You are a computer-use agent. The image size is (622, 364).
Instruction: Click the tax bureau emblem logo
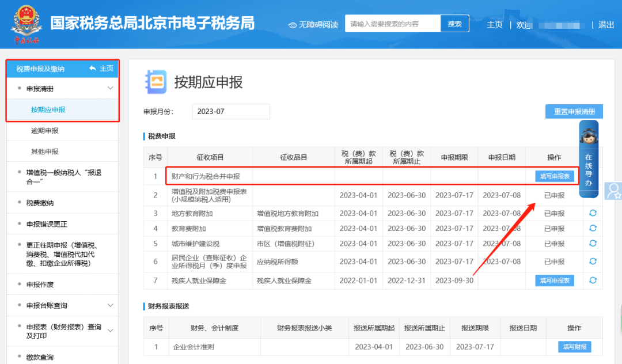point(26,24)
